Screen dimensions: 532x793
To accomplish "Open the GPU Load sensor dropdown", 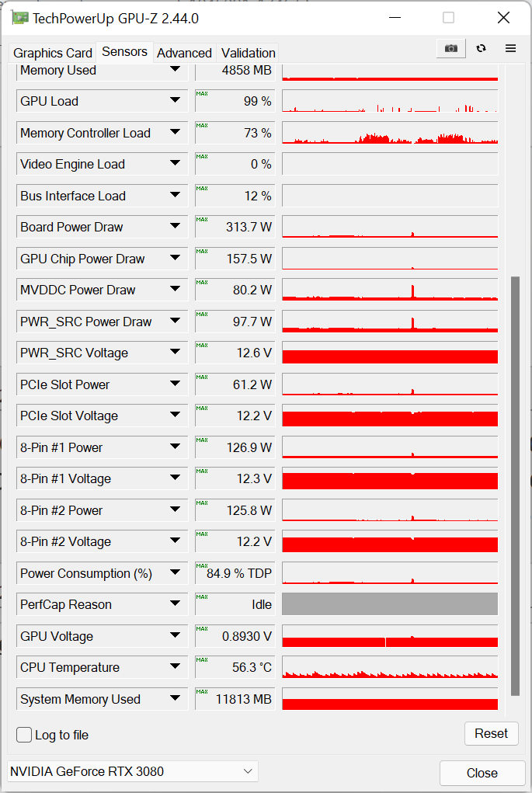I will click(175, 101).
